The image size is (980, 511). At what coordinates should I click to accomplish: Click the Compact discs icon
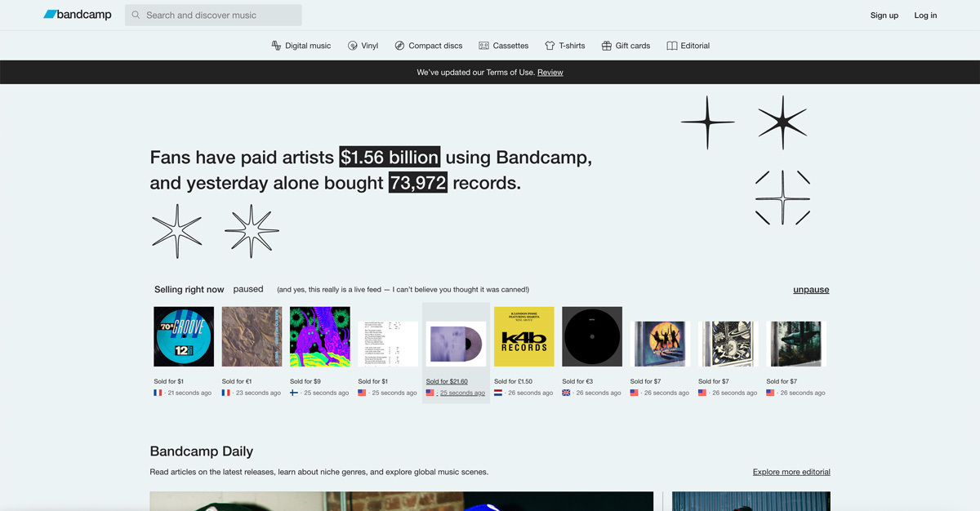(x=399, y=46)
